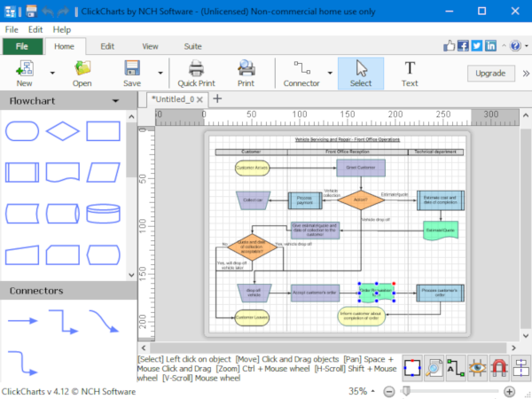Viewport: 532px width, 399px height.
Task: Select the curved arrow connector shape
Action: click(103, 321)
